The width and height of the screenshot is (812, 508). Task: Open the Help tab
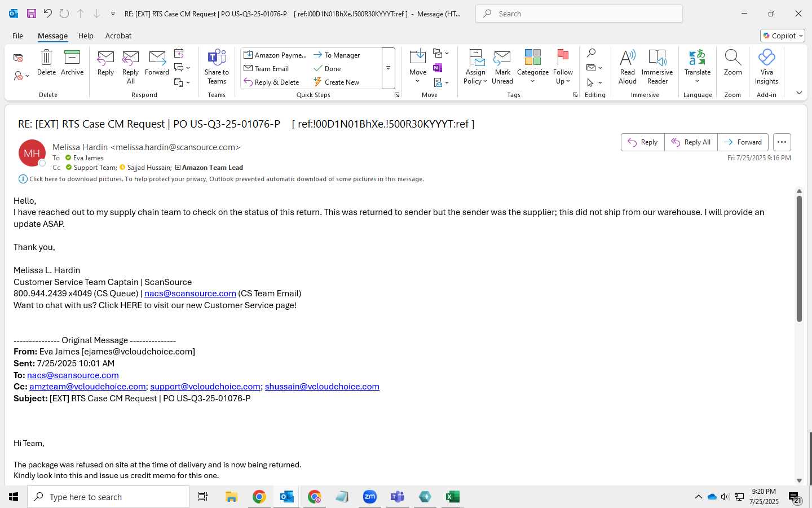(86, 36)
